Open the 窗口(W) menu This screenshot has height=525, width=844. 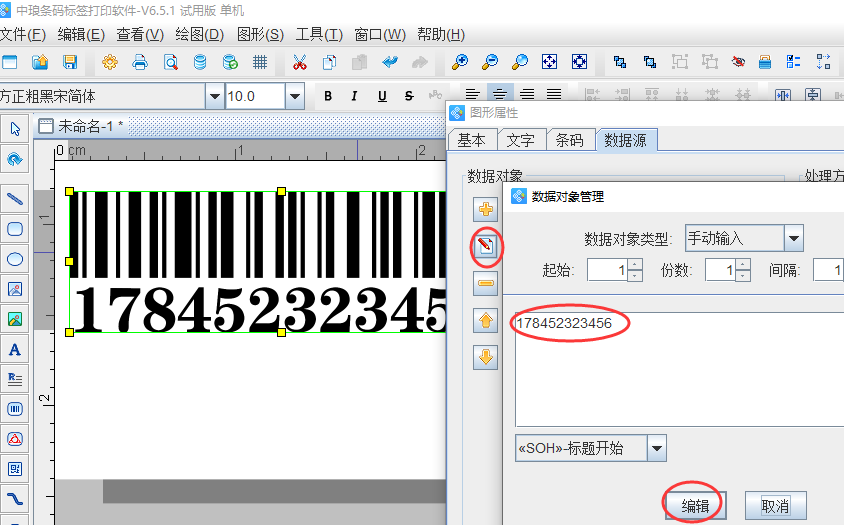pos(380,34)
